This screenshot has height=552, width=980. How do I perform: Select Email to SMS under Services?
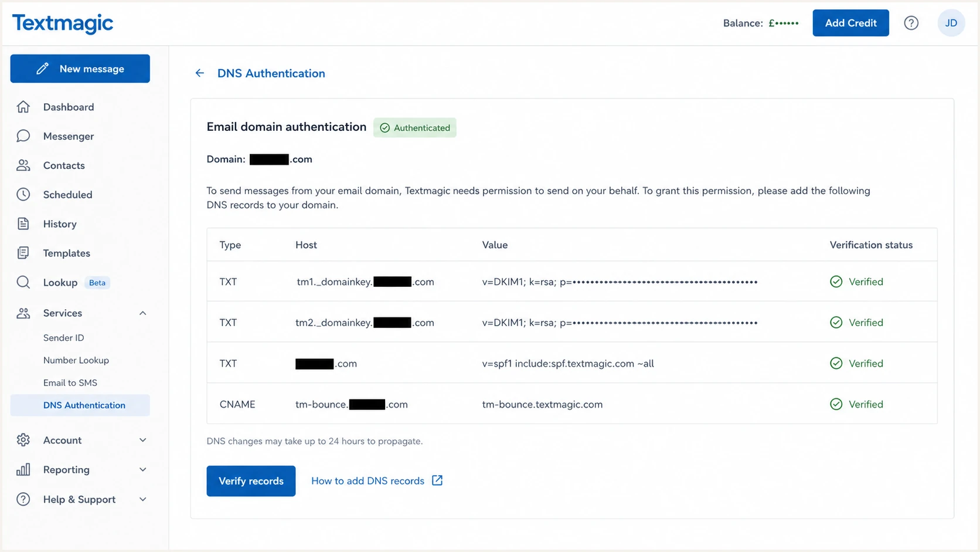[x=70, y=382]
